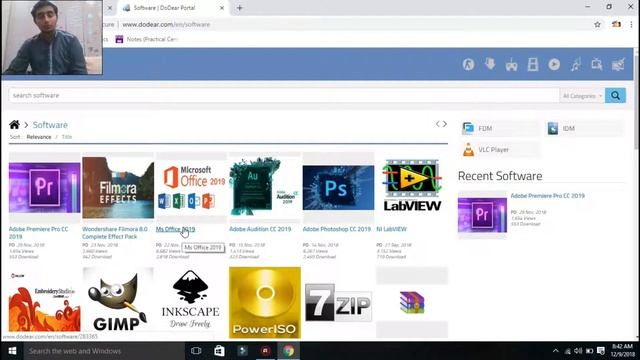
Task: Go to next page with right chevron
Action: 445,124
